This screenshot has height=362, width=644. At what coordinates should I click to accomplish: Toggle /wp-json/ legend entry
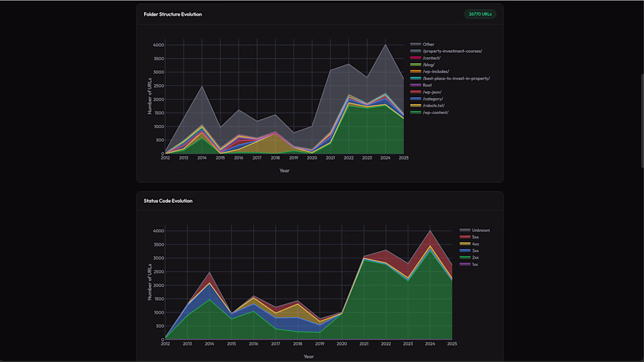coord(426,92)
